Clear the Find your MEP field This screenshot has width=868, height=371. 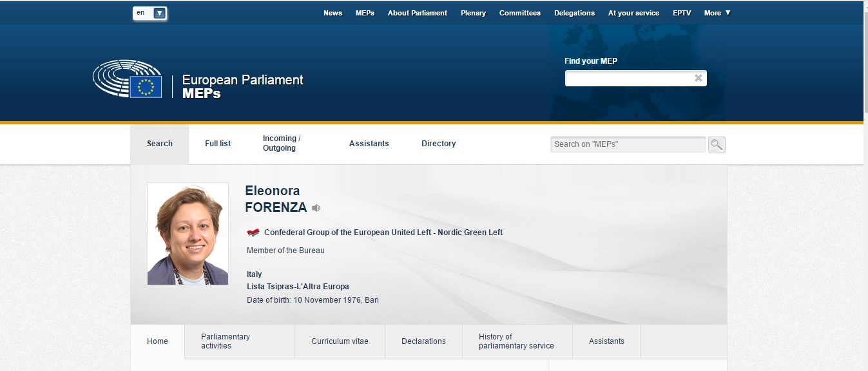[x=698, y=79]
